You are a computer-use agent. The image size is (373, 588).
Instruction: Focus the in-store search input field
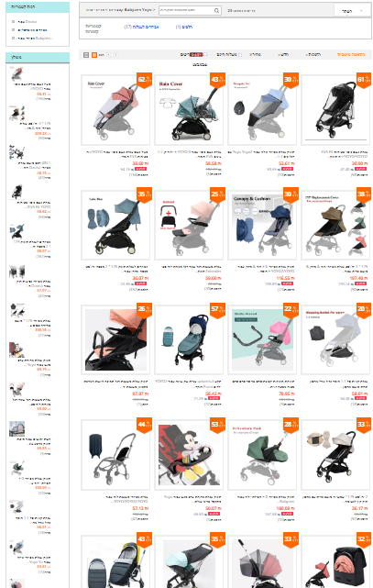pos(186,10)
